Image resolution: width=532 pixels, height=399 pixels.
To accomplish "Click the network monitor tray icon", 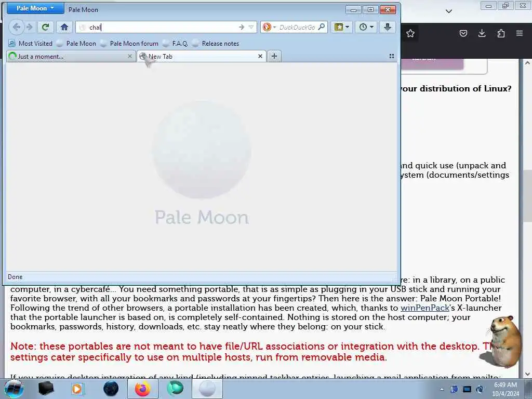I will [x=467, y=389].
